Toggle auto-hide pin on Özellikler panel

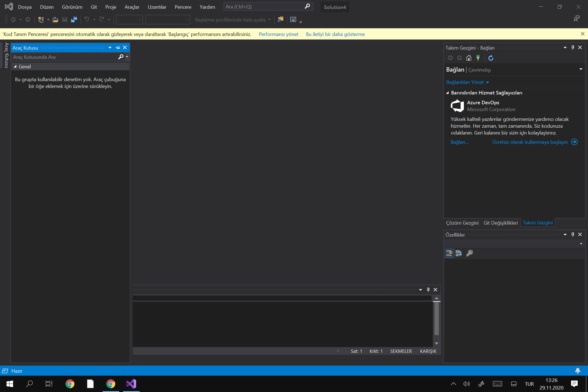click(573, 234)
